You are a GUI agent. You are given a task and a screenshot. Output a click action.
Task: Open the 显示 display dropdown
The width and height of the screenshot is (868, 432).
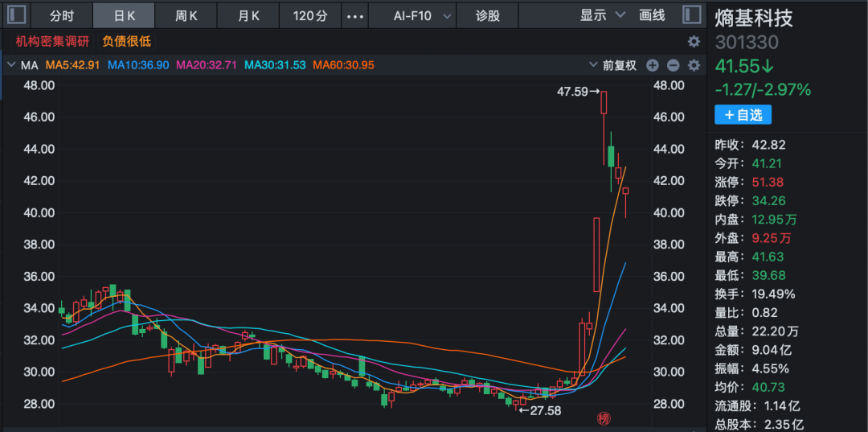point(603,15)
